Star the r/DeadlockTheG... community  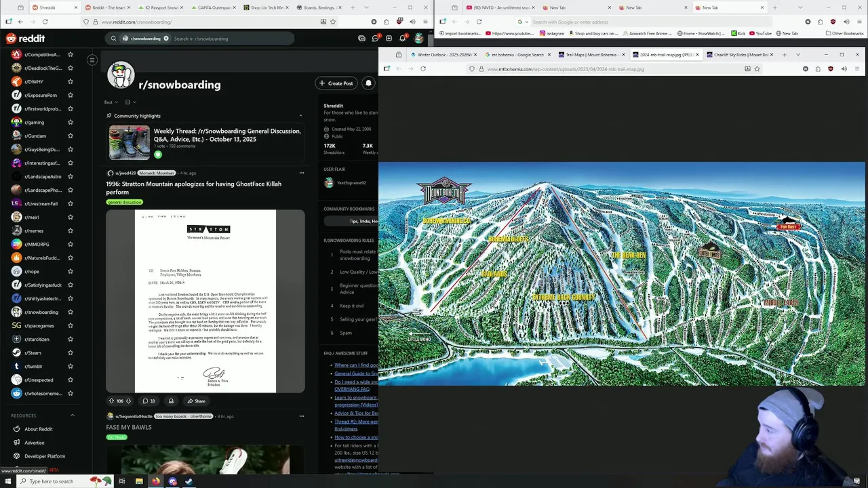[x=71, y=68]
